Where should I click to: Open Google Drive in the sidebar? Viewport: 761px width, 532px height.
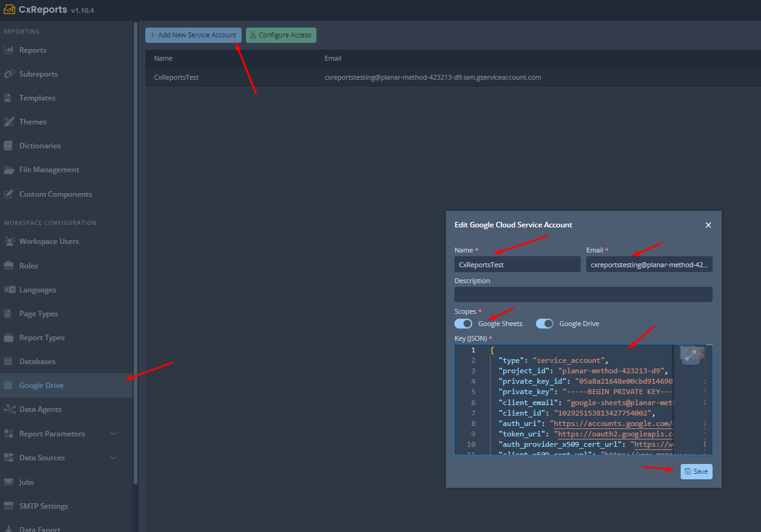coord(43,385)
